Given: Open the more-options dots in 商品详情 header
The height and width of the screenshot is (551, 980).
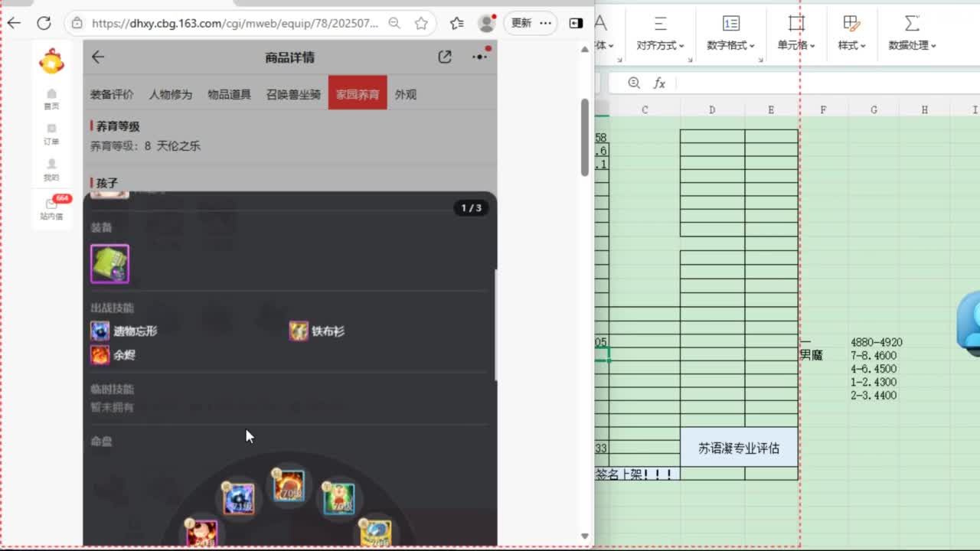Looking at the screenshot, I should tap(480, 57).
